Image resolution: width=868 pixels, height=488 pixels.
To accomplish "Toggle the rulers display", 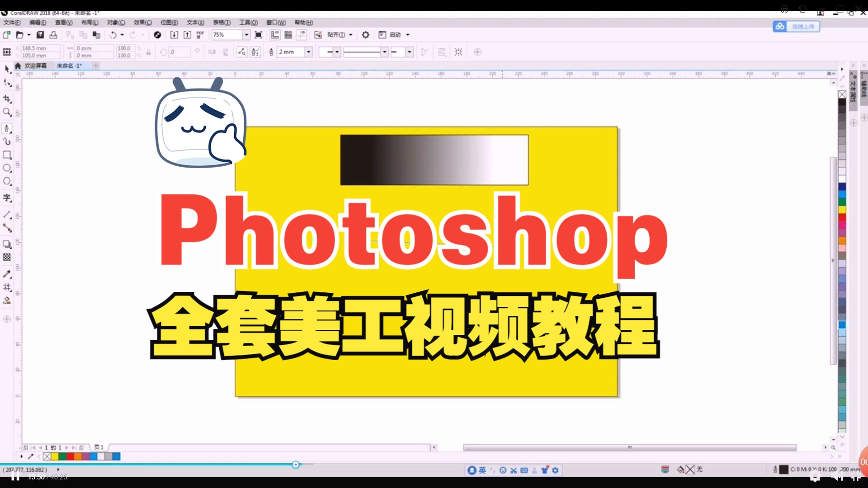I will click(275, 35).
